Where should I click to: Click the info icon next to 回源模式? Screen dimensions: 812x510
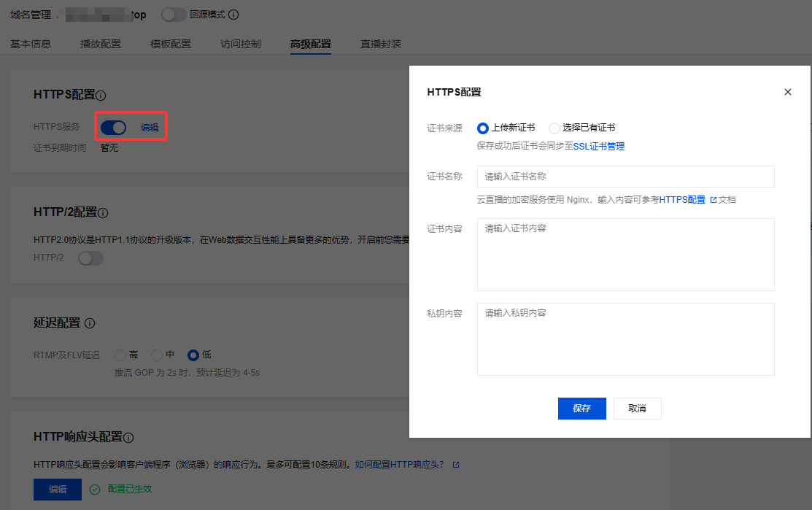(233, 15)
